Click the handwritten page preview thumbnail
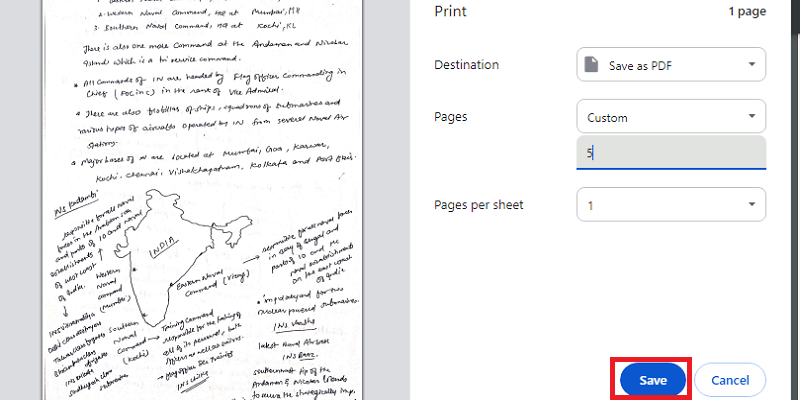This screenshot has width=800, height=400. pos(203,200)
